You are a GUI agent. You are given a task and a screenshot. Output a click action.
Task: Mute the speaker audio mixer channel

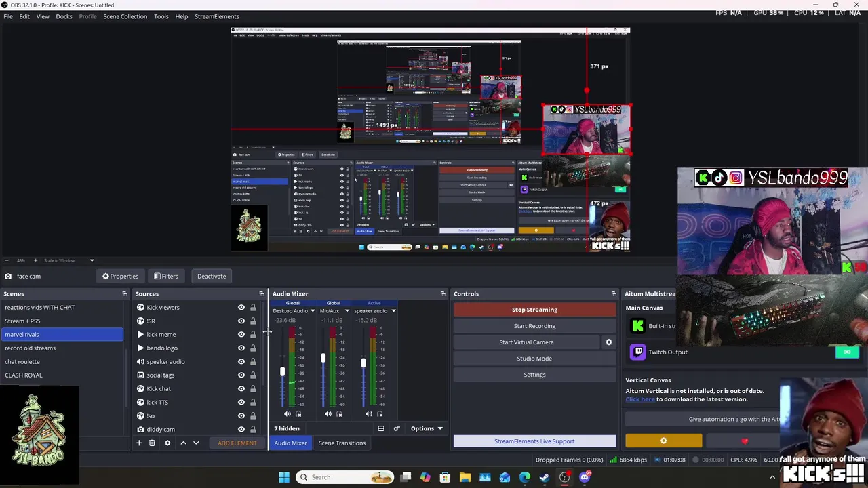(x=369, y=413)
